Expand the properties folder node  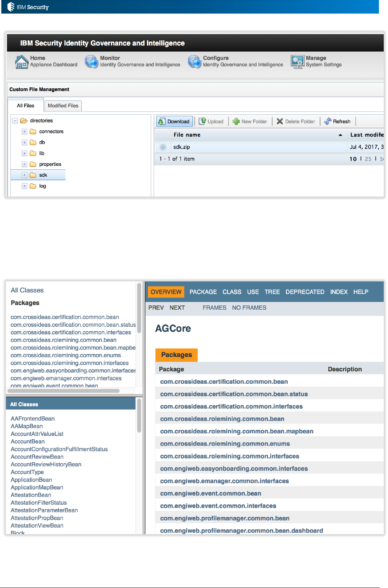[24, 164]
